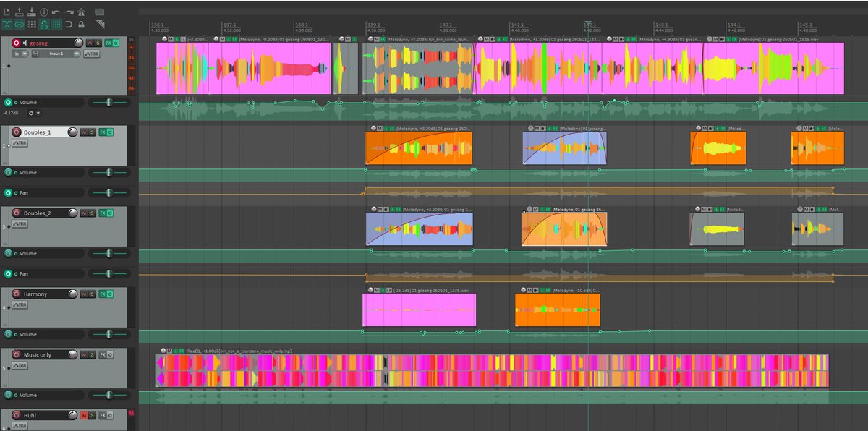868x431 pixels.
Task: Toggle gesang record monitoring speaker icon
Action: point(25,43)
